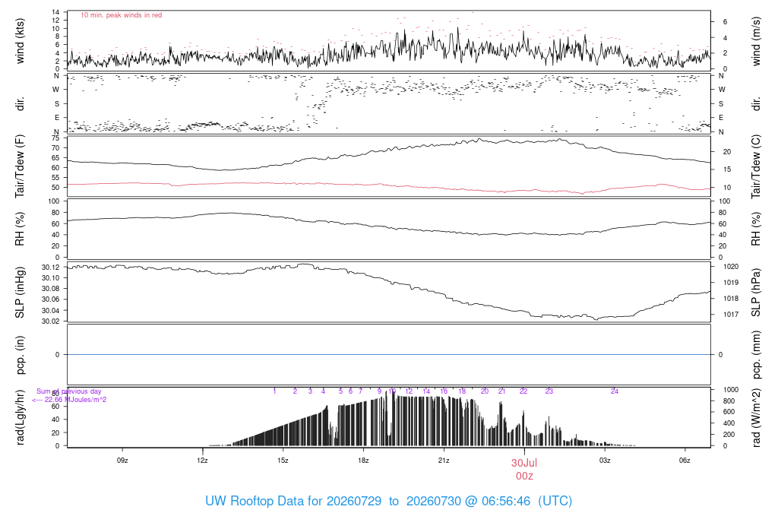Click the red '00z' time label
Viewport: 778px width, 532px height.
click(524, 476)
